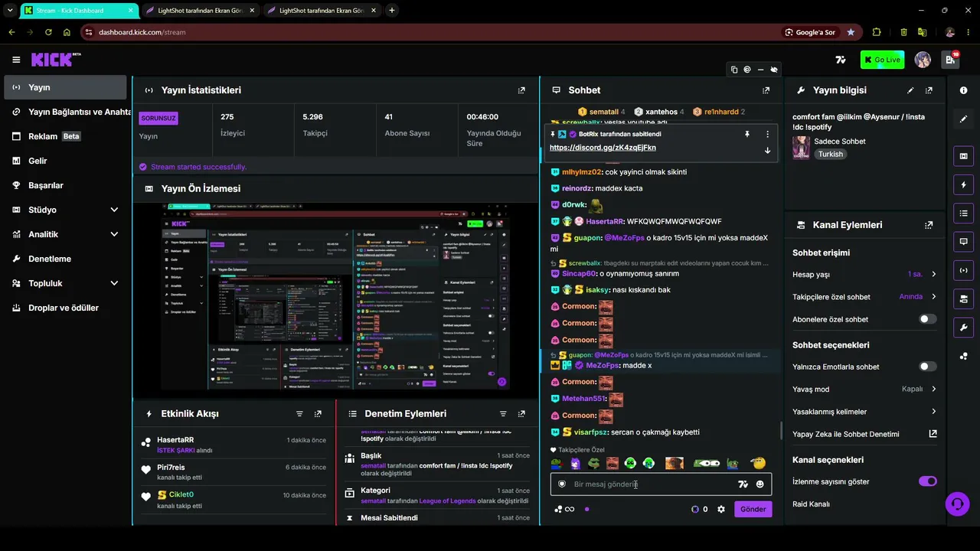The height and width of the screenshot is (551, 980).
Task: Open Yayın Bağlantısı ve Anahtarı sidebar item
Action: 65,112
